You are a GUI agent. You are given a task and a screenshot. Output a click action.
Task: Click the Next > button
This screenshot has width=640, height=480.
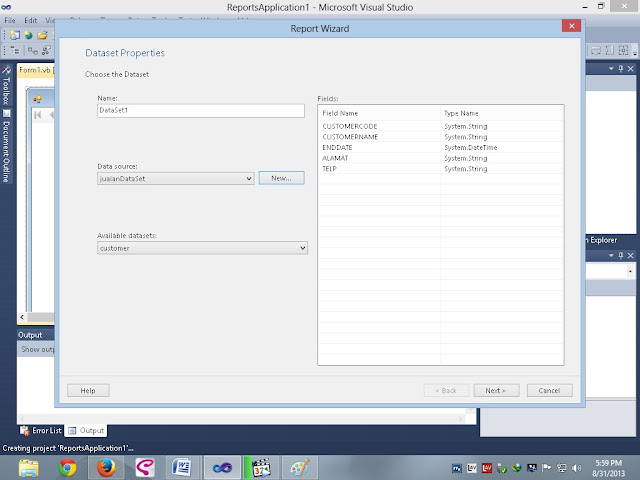(x=496, y=390)
